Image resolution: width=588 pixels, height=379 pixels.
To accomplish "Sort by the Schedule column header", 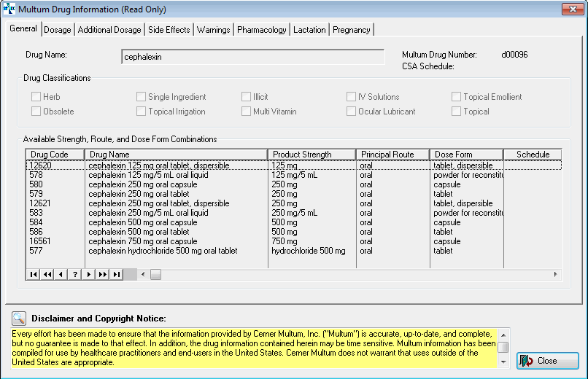I will pos(533,155).
